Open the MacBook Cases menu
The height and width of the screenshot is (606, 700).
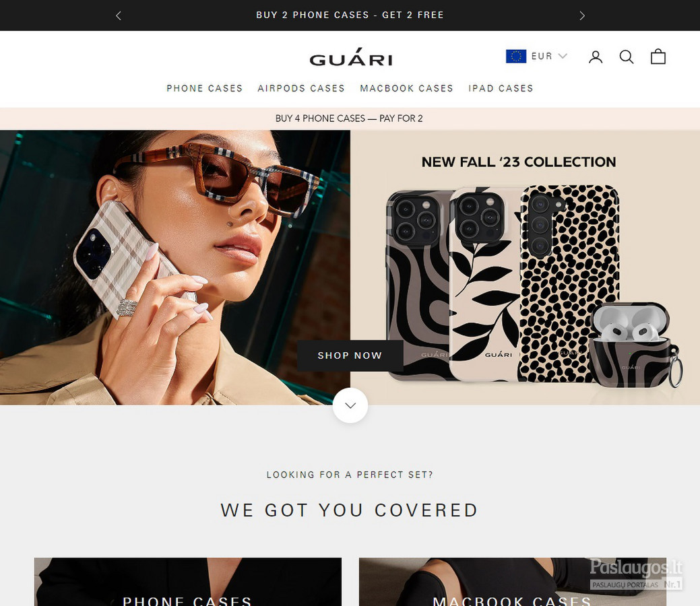[x=406, y=88]
